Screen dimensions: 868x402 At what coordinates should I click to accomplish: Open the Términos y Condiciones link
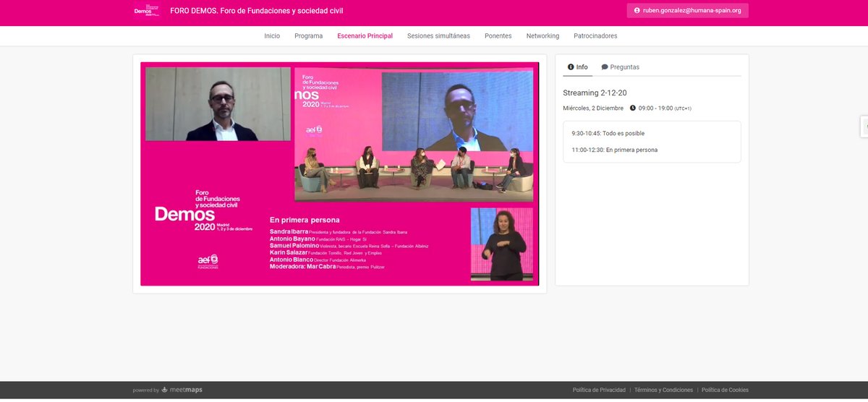(x=663, y=390)
